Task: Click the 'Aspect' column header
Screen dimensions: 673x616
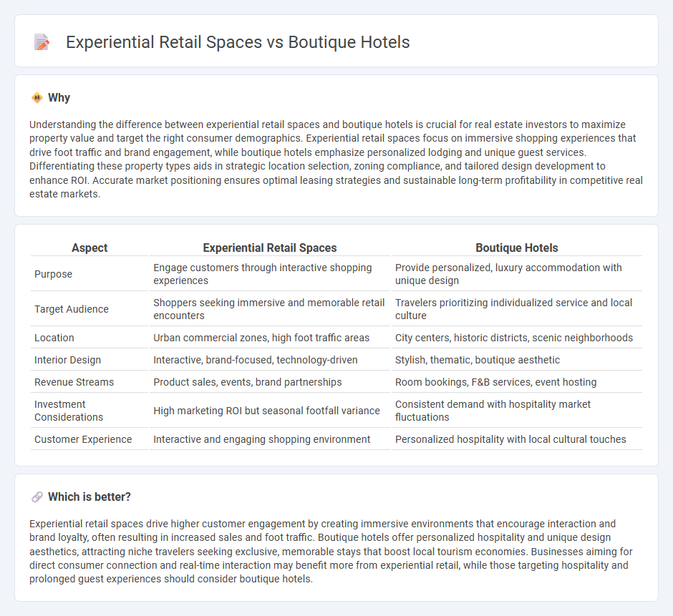Action: [x=89, y=248]
